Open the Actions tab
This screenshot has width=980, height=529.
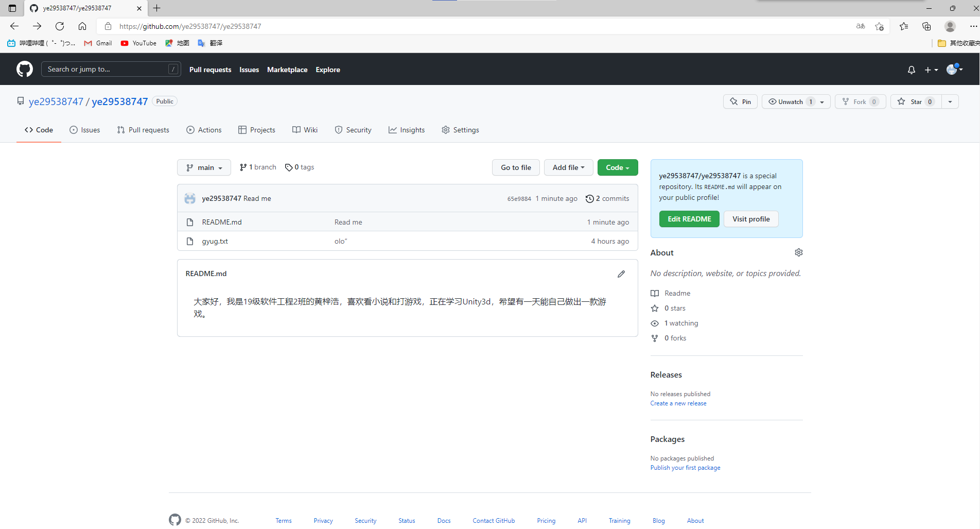[x=204, y=130]
